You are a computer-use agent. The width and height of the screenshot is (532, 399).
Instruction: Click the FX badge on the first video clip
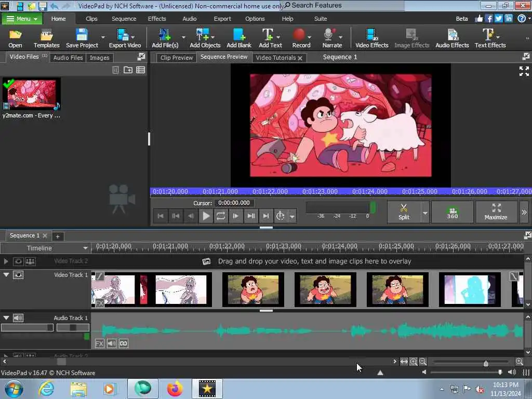[99, 303]
